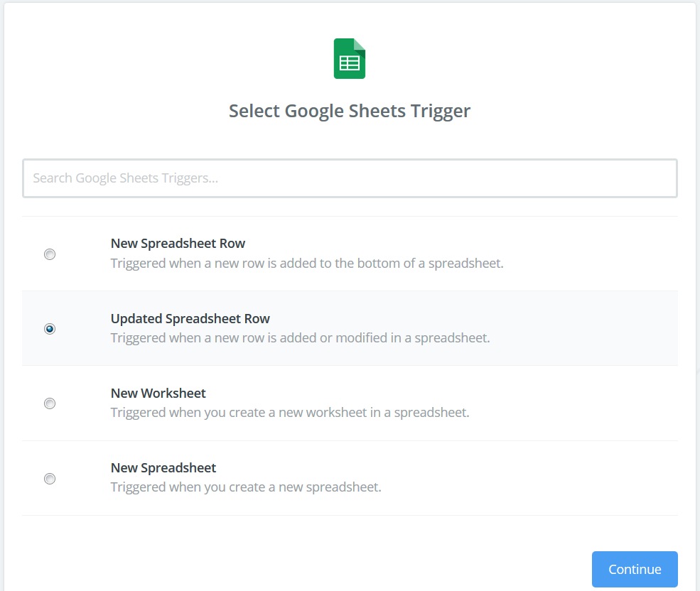Click the "Select Google Sheets Trigger" heading
The width and height of the screenshot is (700, 591).
click(350, 112)
